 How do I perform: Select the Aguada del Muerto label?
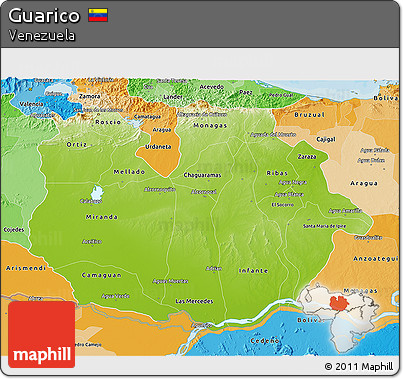point(273,135)
